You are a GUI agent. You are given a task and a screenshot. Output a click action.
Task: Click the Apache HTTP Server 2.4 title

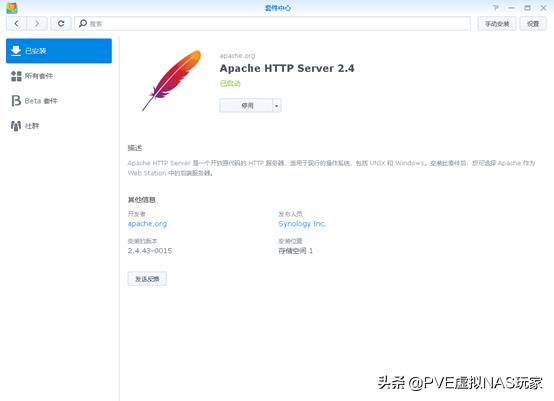point(287,68)
